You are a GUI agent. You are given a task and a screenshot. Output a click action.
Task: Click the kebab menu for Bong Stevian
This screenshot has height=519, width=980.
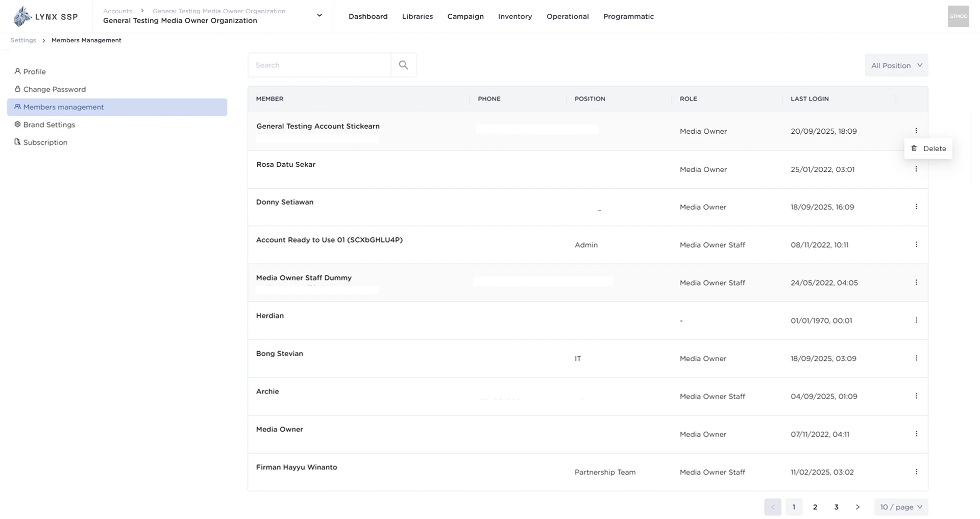tap(916, 358)
